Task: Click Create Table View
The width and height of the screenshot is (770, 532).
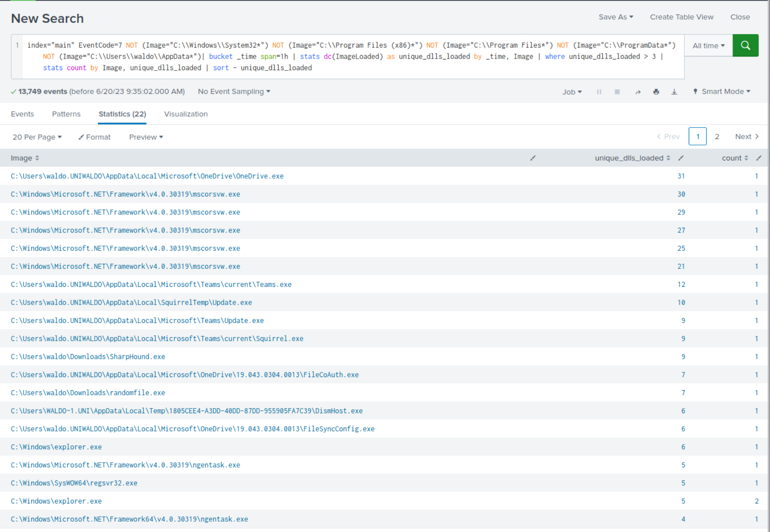Action: [x=681, y=17]
